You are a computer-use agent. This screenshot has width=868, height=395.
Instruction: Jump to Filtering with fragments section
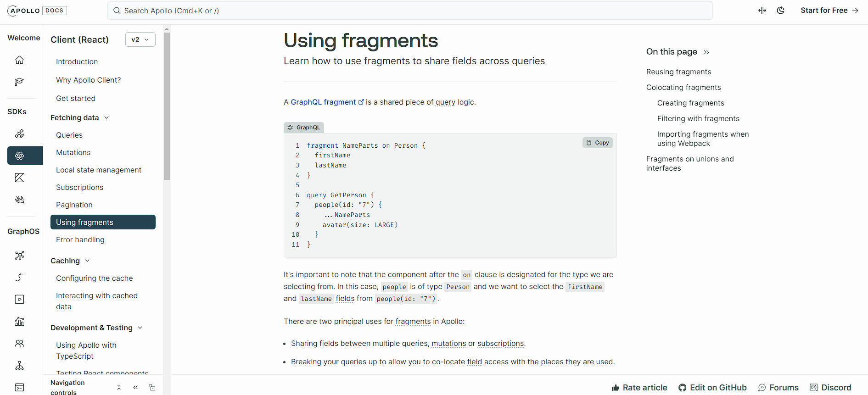(698, 119)
